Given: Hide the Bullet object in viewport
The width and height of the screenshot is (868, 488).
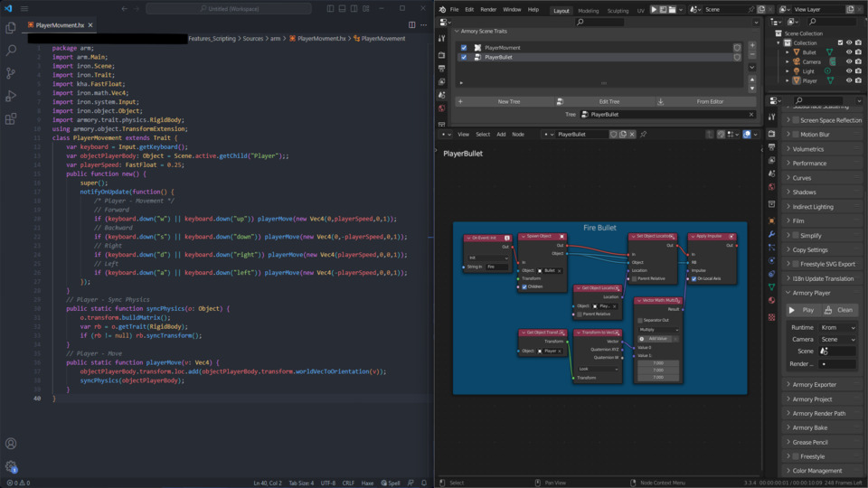Looking at the screenshot, I should click(x=849, y=52).
